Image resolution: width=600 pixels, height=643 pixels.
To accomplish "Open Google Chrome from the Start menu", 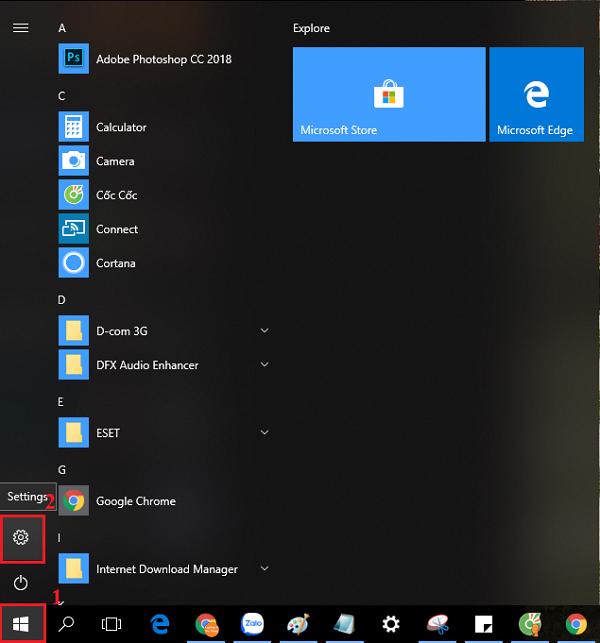I will pos(135,501).
